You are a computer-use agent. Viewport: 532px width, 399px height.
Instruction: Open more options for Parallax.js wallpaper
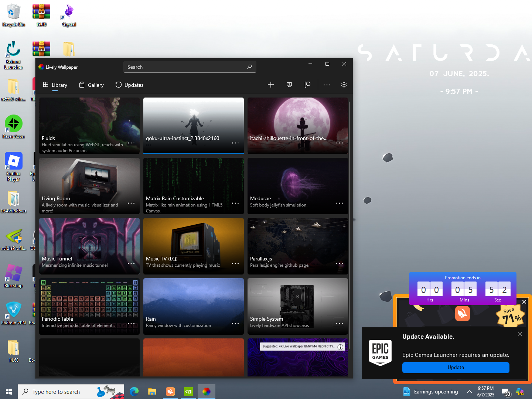340,263
